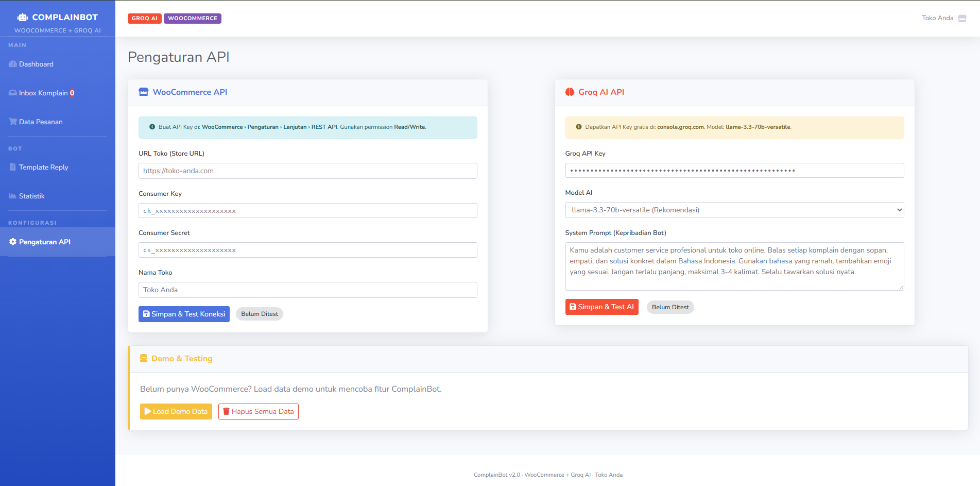Focus the URL Toko input field
The width and height of the screenshot is (980, 486).
[308, 171]
